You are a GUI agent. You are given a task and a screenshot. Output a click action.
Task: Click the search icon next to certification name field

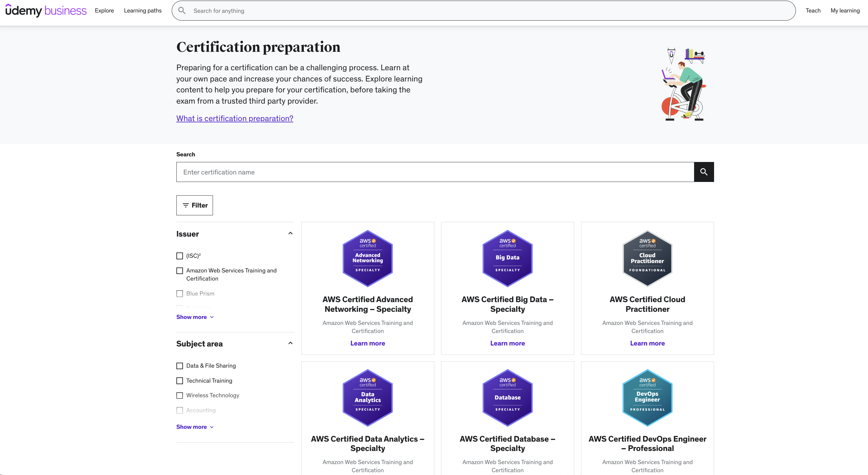[x=704, y=172]
